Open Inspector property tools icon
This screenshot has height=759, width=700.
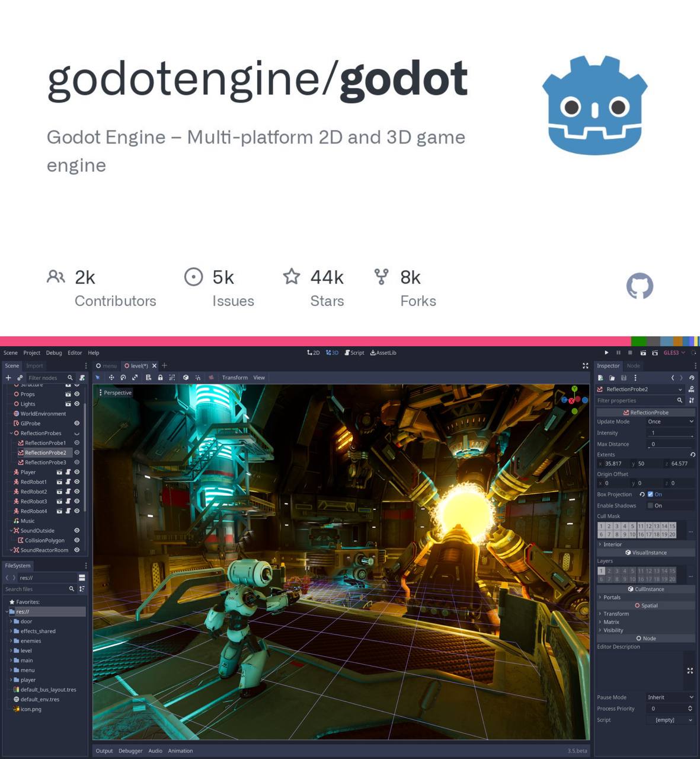click(x=692, y=401)
